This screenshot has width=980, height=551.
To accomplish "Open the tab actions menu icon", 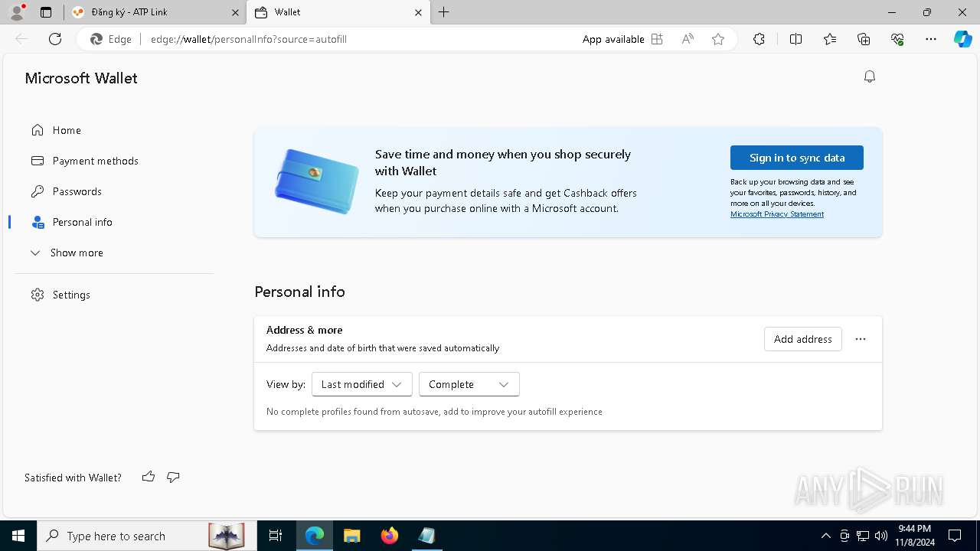I will (x=46, y=12).
